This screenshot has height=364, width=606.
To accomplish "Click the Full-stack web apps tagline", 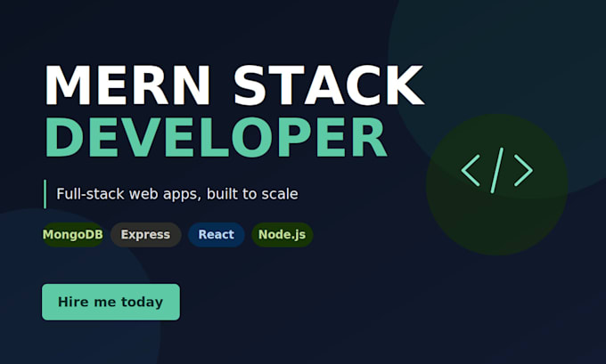I will 177,194.
